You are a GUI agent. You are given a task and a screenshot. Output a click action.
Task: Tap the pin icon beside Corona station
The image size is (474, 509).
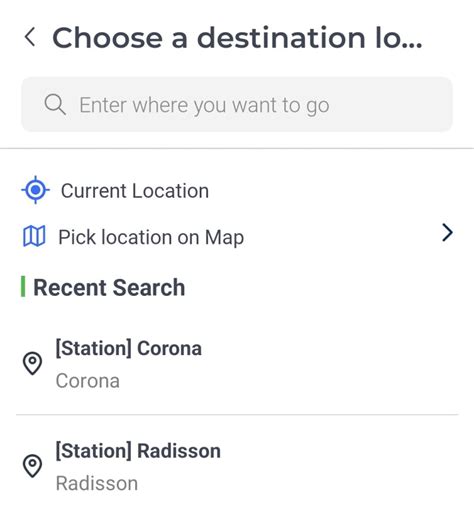32,363
